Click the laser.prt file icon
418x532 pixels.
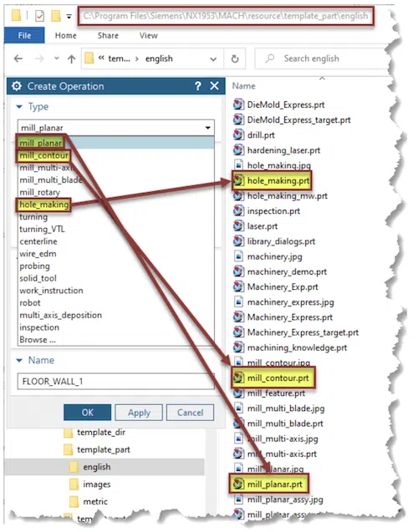click(x=238, y=225)
